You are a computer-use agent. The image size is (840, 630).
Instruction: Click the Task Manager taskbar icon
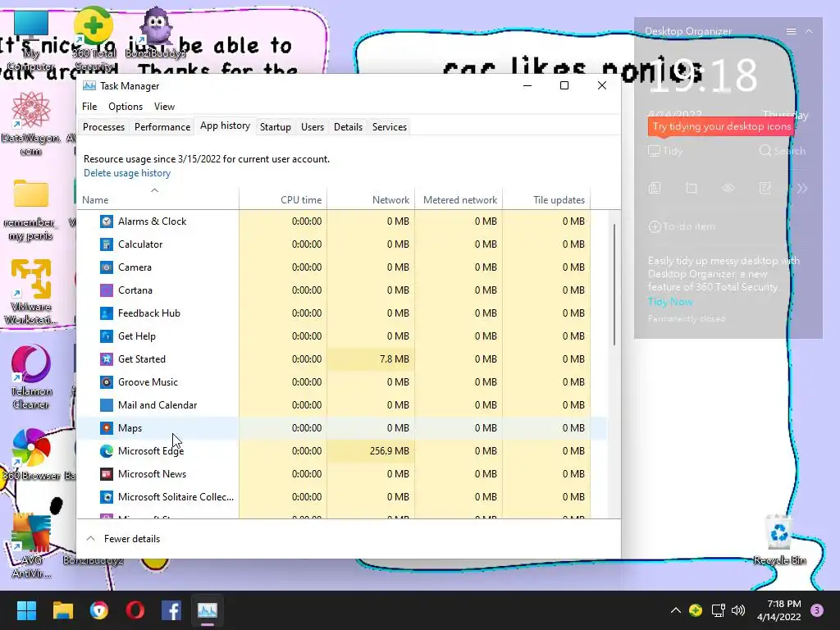click(208, 610)
